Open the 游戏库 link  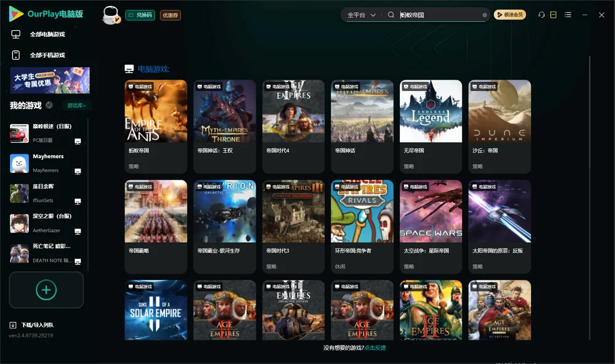(x=76, y=106)
